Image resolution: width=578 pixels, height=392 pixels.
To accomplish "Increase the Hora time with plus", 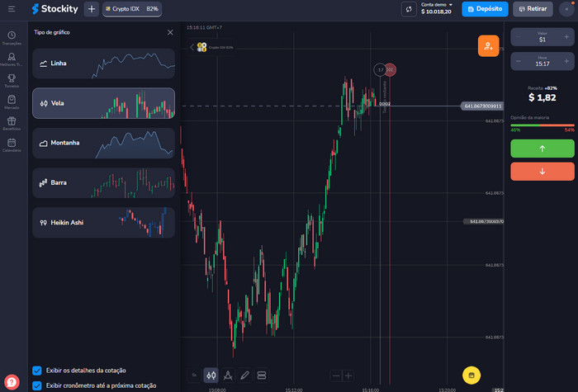I will [x=566, y=61].
